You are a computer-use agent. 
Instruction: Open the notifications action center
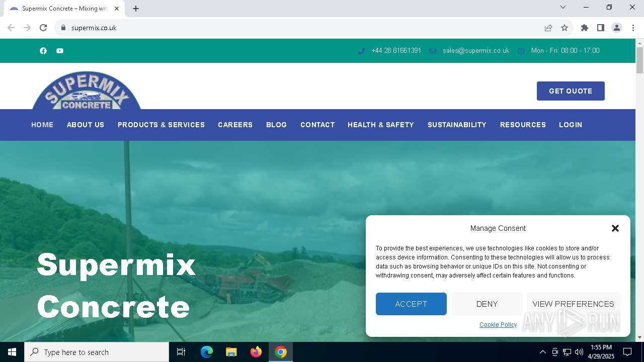click(627, 352)
